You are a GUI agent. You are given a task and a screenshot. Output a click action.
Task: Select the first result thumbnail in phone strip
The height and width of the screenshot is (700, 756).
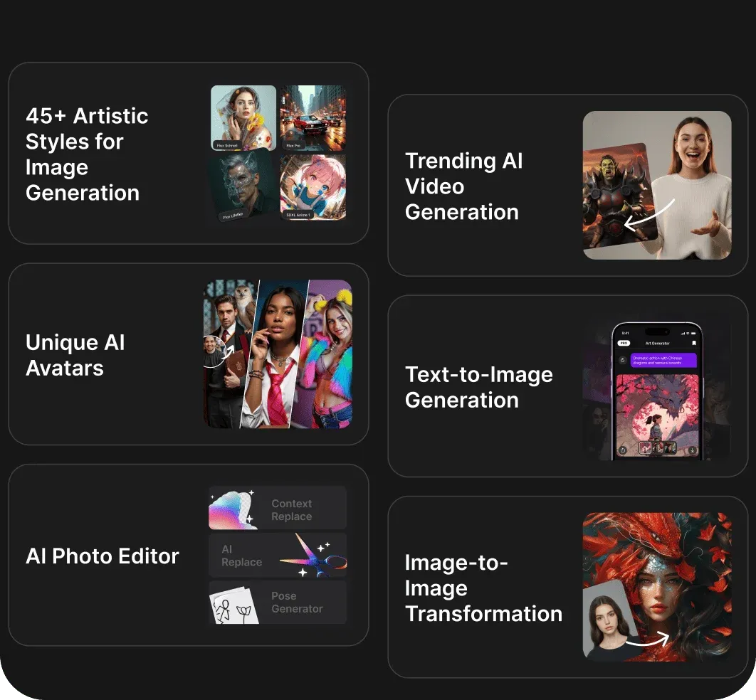[x=645, y=449]
